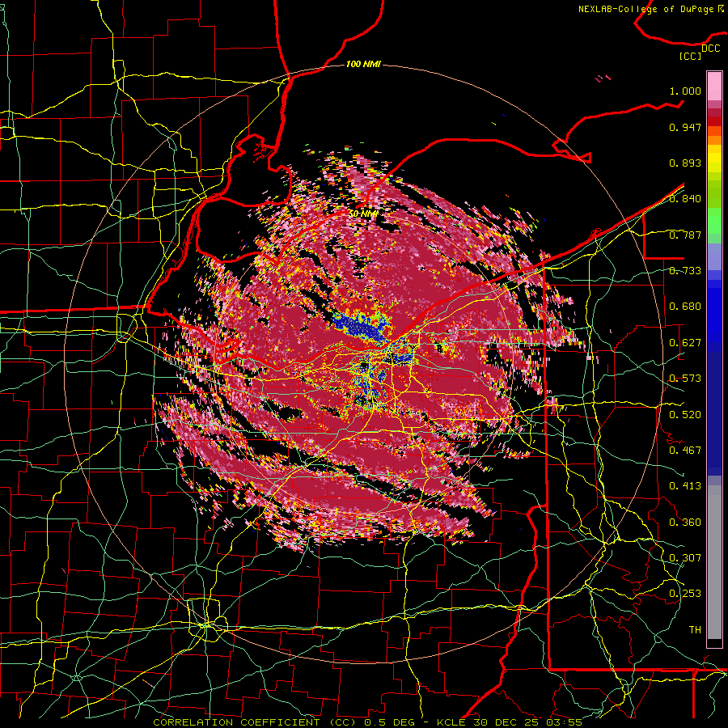Click the 0.787 legend value
The image size is (728, 728).
point(685,235)
